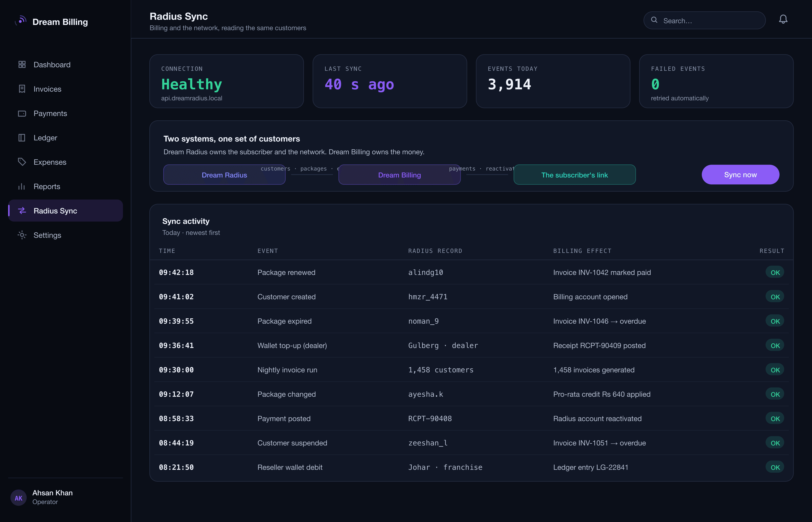Click the AK user avatar
This screenshot has height=522, width=812.
click(19, 498)
